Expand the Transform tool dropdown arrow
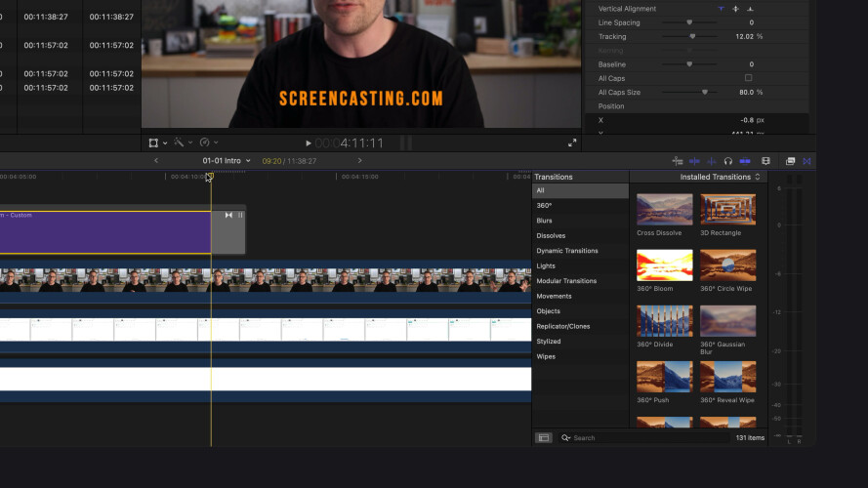Viewport: 868px width, 488px height. 165,143
